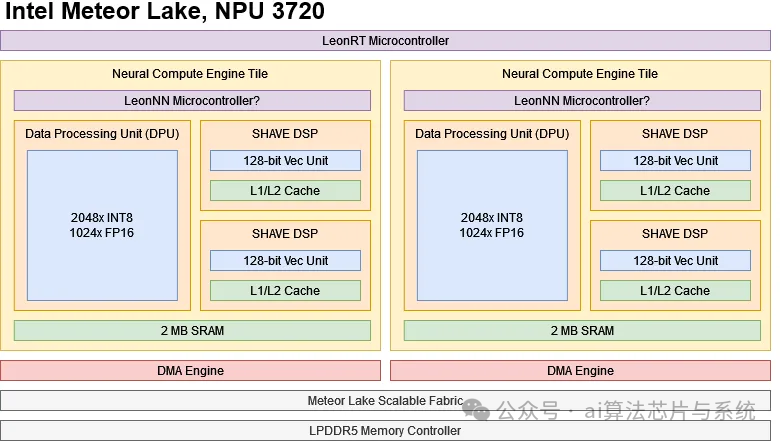This screenshot has width=780, height=441.
Task: Click lower "L1/L2 Cache" box in right tile
Action: tap(676, 291)
